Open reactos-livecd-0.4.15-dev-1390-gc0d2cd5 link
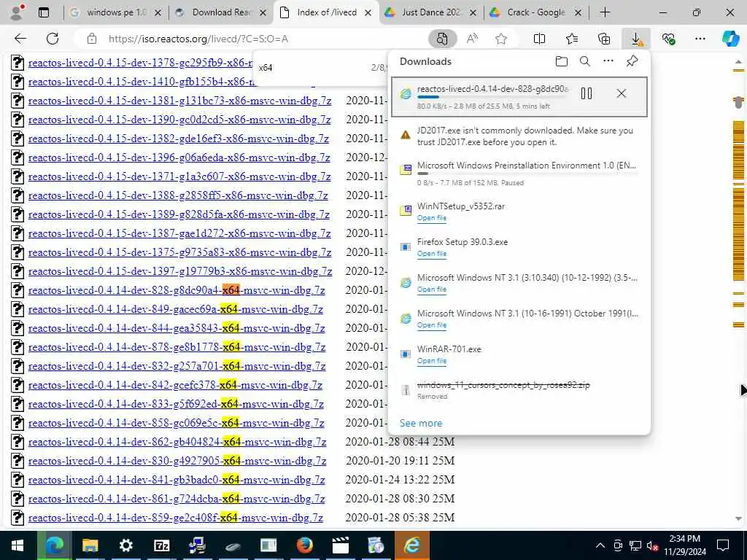The image size is (747, 560). (x=179, y=120)
